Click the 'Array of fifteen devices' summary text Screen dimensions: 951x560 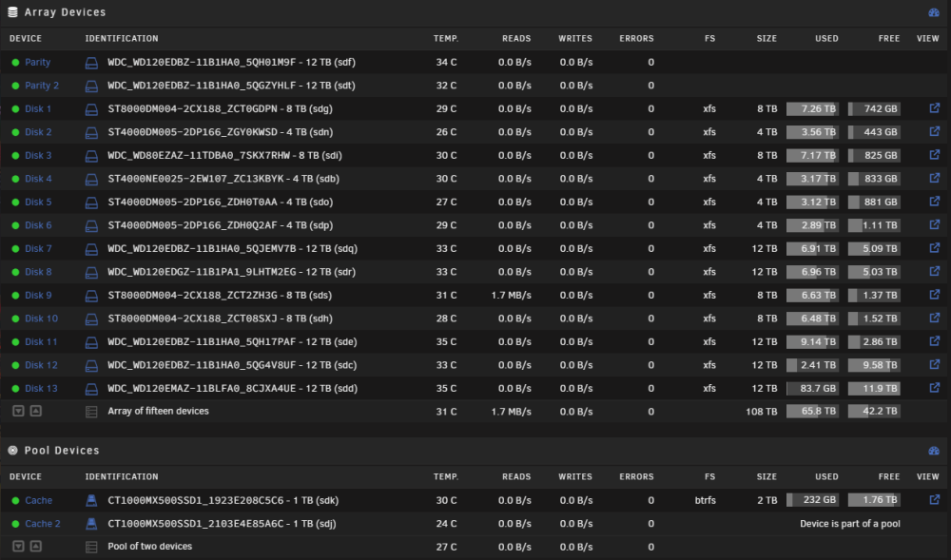(x=158, y=411)
